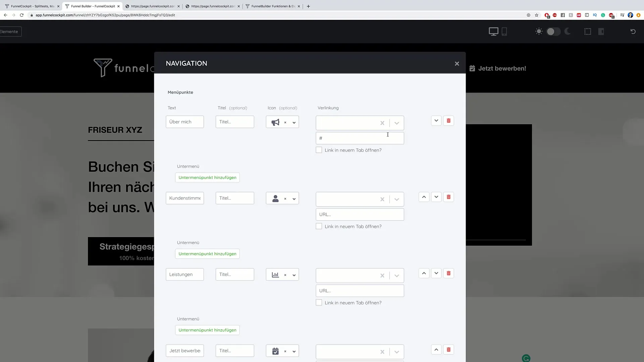The width and height of the screenshot is (644, 362).
Task: Open icon dropdown for Kundenstimmen
Action: point(294,199)
